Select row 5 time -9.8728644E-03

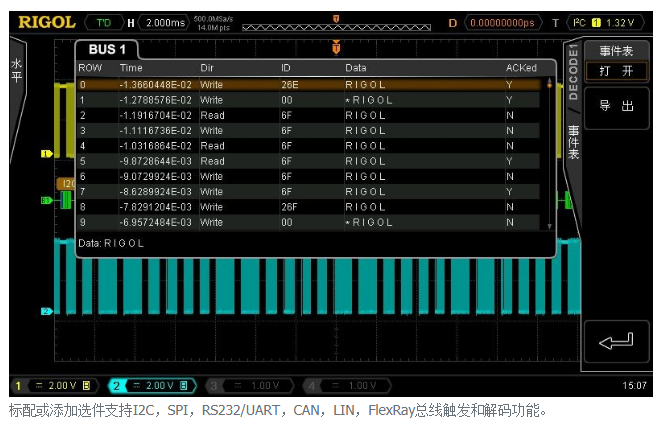click(x=309, y=162)
